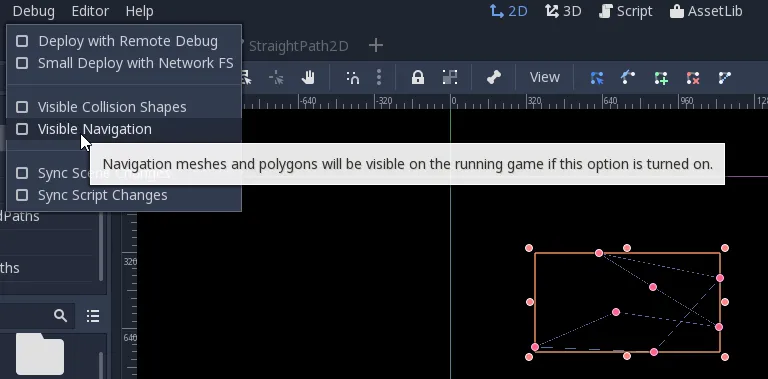The image size is (768, 379).
Task: Open the folder thumbnail in FileSystem
Action: coord(40,354)
